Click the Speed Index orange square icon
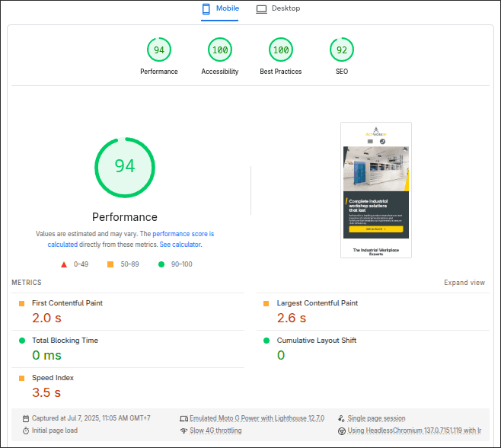Image resolution: width=501 pixels, height=448 pixels. [x=22, y=379]
